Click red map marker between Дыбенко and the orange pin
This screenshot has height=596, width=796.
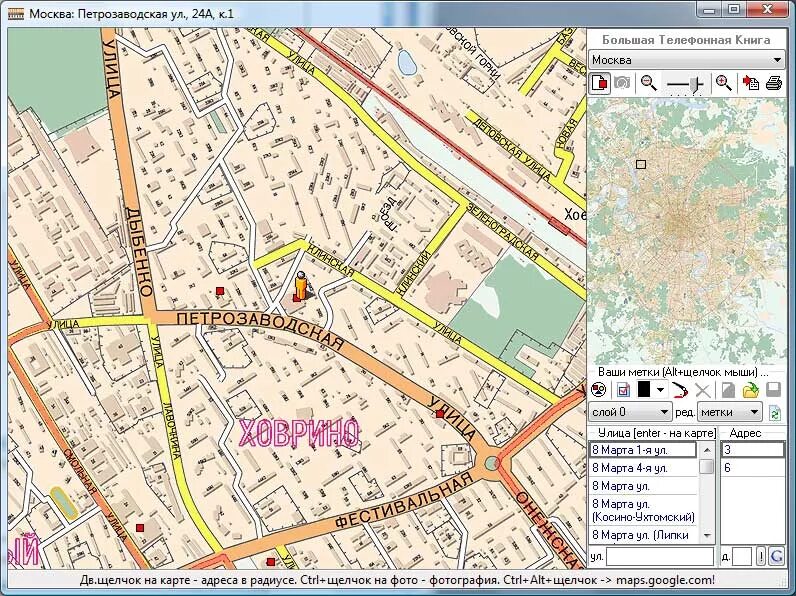pyautogui.click(x=220, y=291)
